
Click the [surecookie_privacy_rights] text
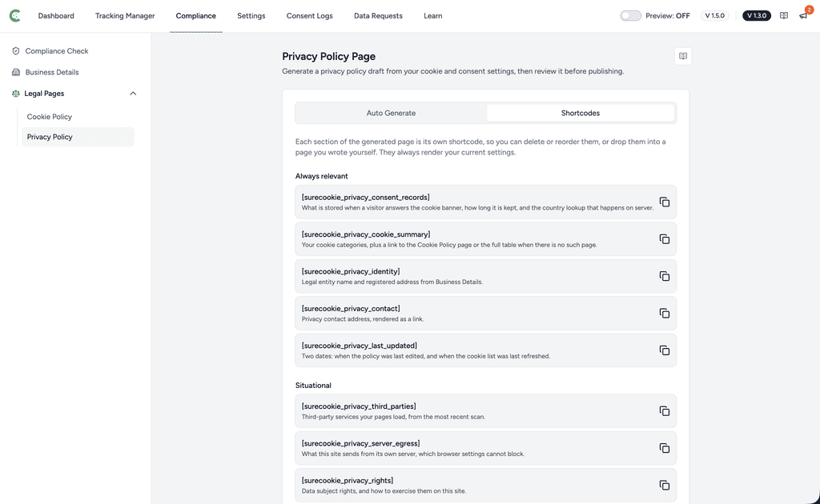(348, 481)
